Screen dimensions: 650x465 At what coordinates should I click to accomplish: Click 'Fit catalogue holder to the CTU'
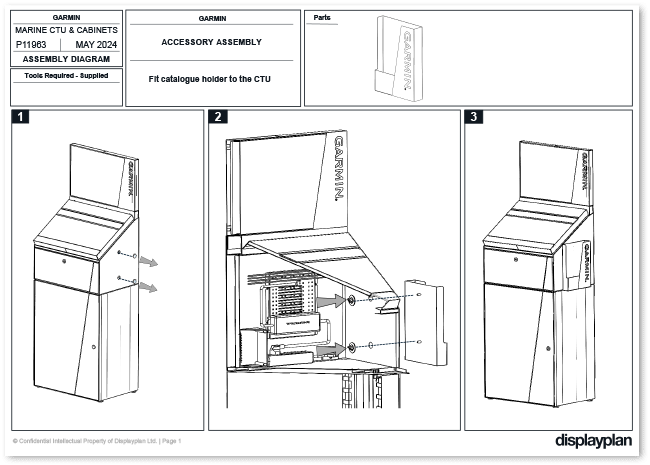coord(210,79)
